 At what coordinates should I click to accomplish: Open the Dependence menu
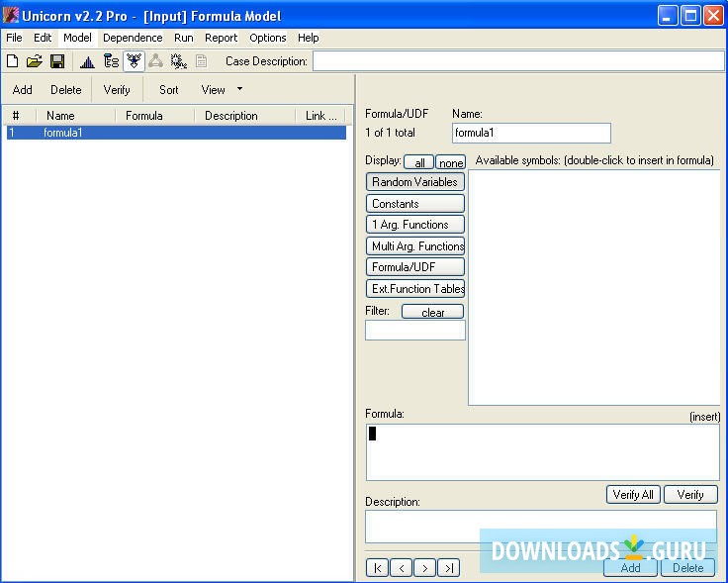click(x=133, y=38)
